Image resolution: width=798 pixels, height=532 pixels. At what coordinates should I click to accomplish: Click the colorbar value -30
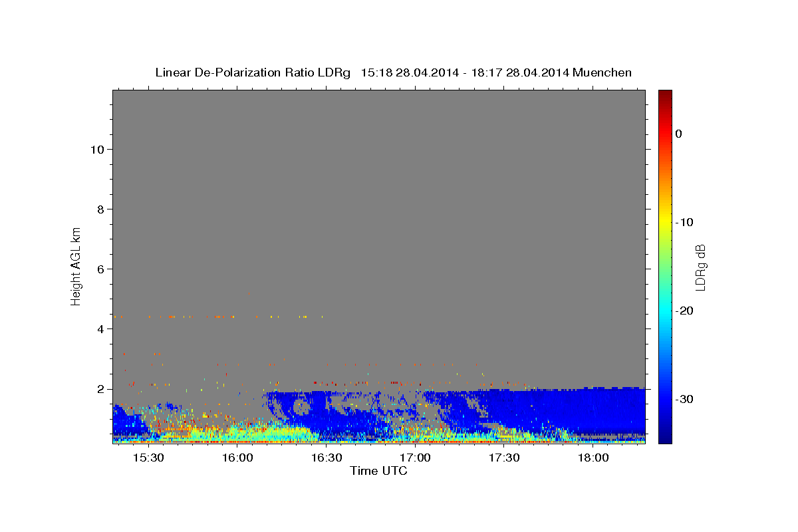[x=684, y=399]
